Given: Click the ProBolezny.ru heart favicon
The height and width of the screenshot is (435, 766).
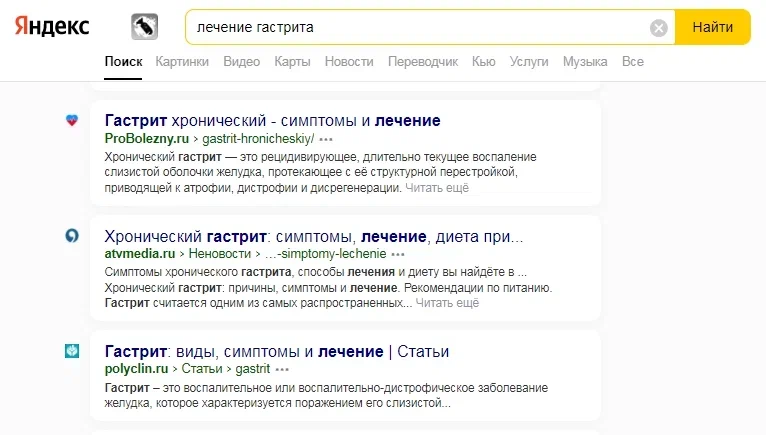Looking at the screenshot, I should (x=71, y=121).
